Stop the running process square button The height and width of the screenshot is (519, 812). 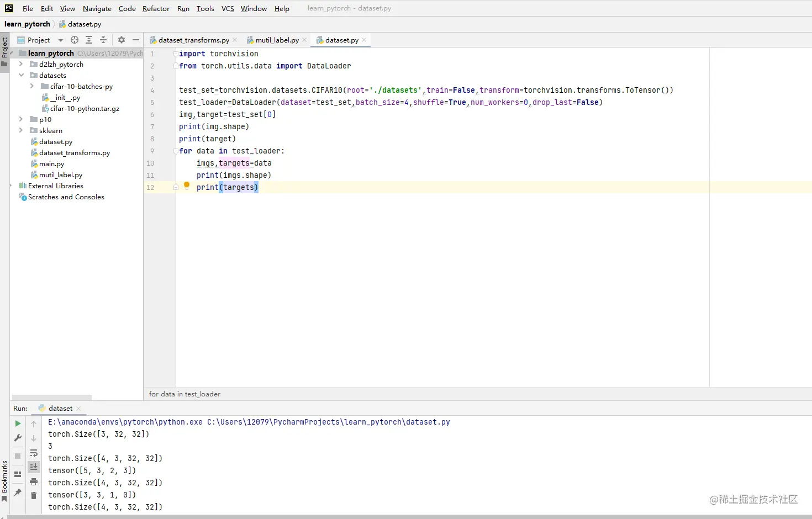(x=18, y=456)
